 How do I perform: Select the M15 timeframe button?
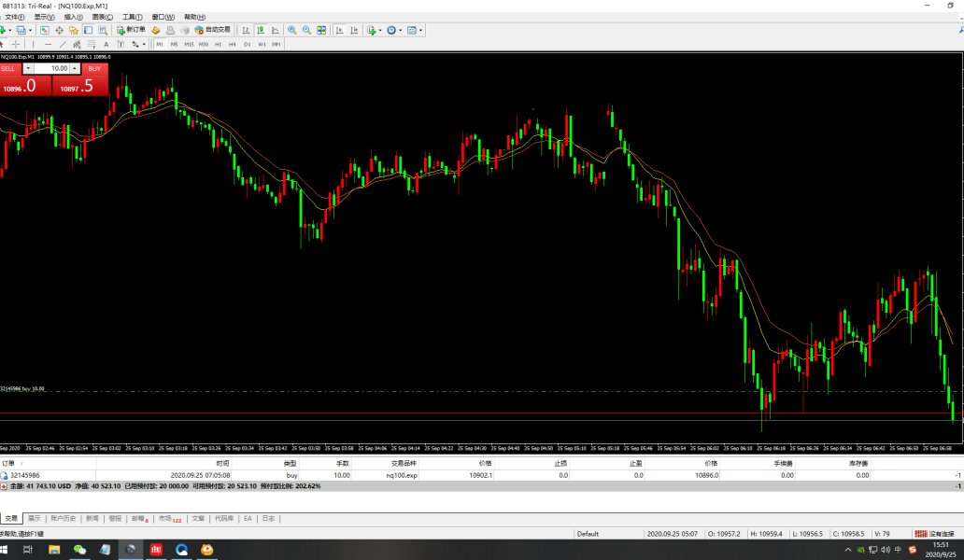click(x=189, y=44)
